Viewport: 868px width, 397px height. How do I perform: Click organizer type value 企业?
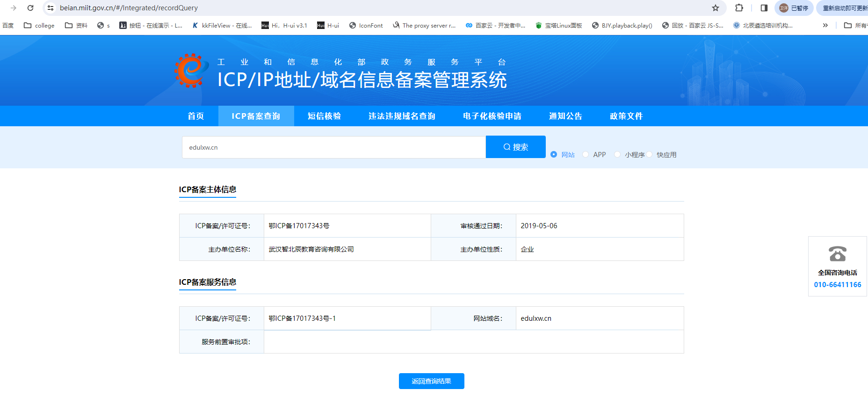[x=527, y=250]
